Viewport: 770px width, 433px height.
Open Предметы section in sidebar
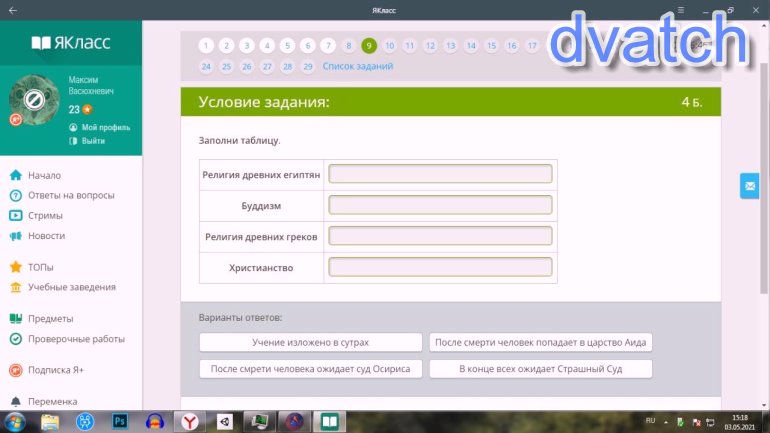tap(50, 319)
